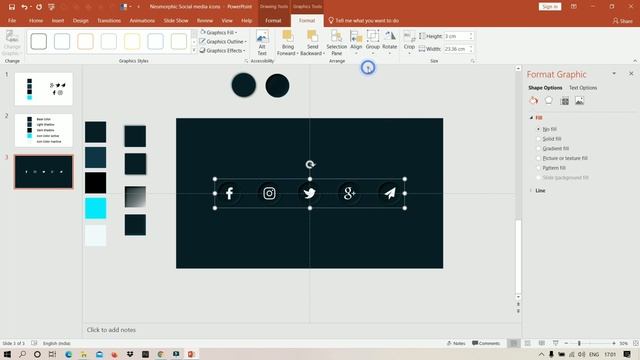
Task: Open Comments from status bar
Action: coord(486,343)
